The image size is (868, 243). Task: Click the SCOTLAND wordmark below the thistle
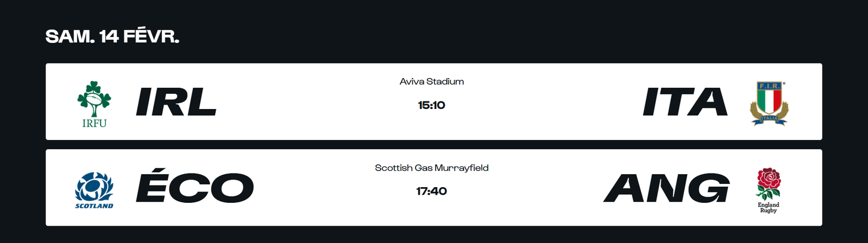click(x=94, y=206)
